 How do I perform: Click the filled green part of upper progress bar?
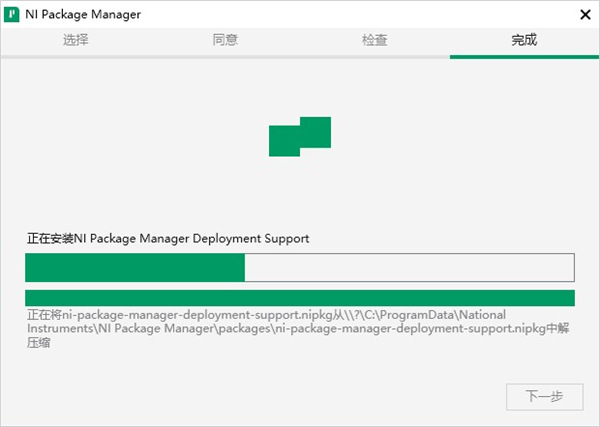tap(135, 268)
